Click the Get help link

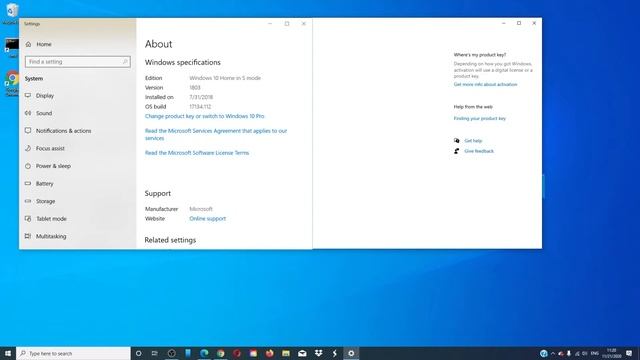point(473,140)
